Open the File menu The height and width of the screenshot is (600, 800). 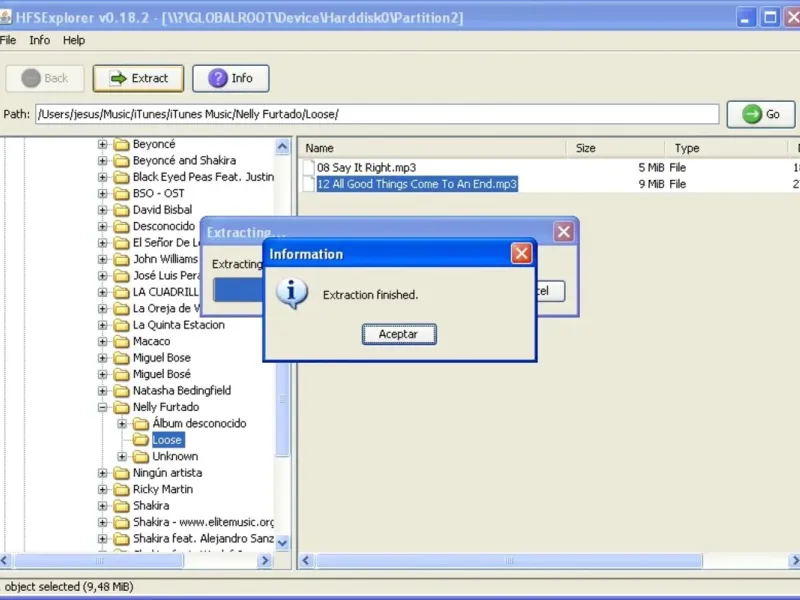[x=8, y=40]
